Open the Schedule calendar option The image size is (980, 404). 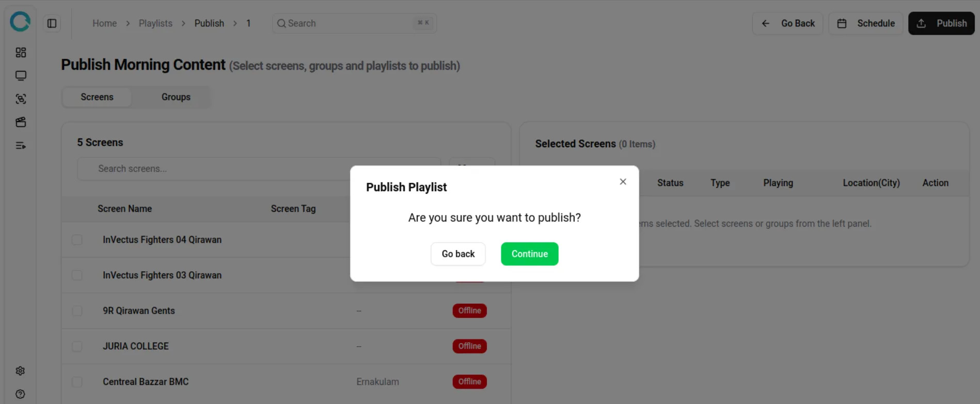point(865,23)
